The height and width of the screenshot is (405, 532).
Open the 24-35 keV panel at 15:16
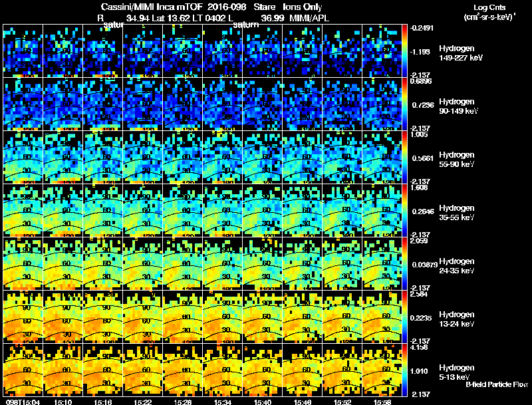103,264
